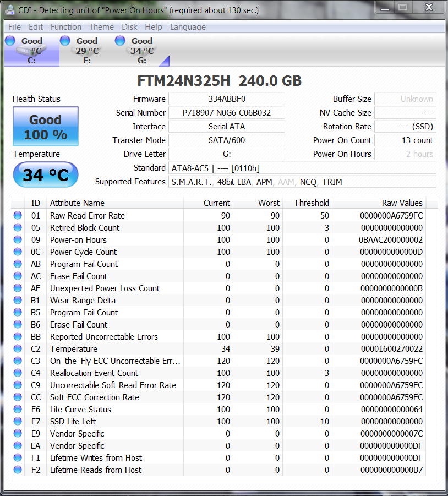Image resolution: width=448 pixels, height=496 pixels.
Task: Open the Theme menu
Action: click(x=101, y=27)
